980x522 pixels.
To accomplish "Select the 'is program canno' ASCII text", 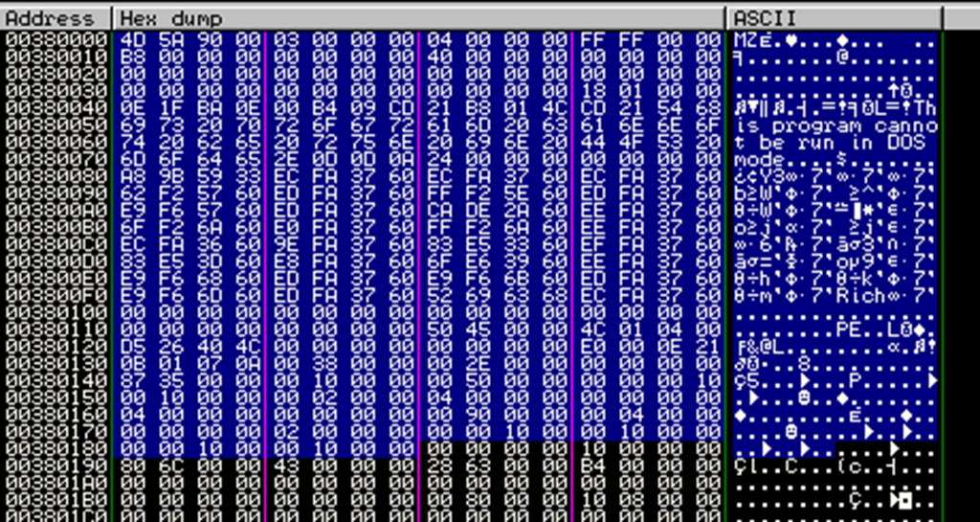I will 835,124.
